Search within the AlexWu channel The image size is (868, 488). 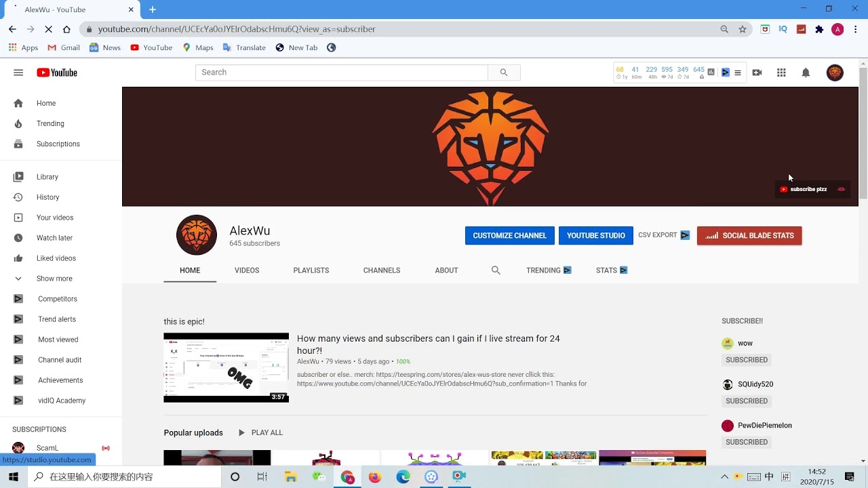(x=496, y=270)
